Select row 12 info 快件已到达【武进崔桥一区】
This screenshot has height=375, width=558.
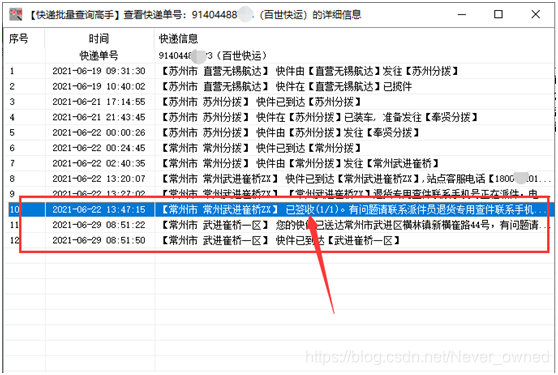[281, 241]
